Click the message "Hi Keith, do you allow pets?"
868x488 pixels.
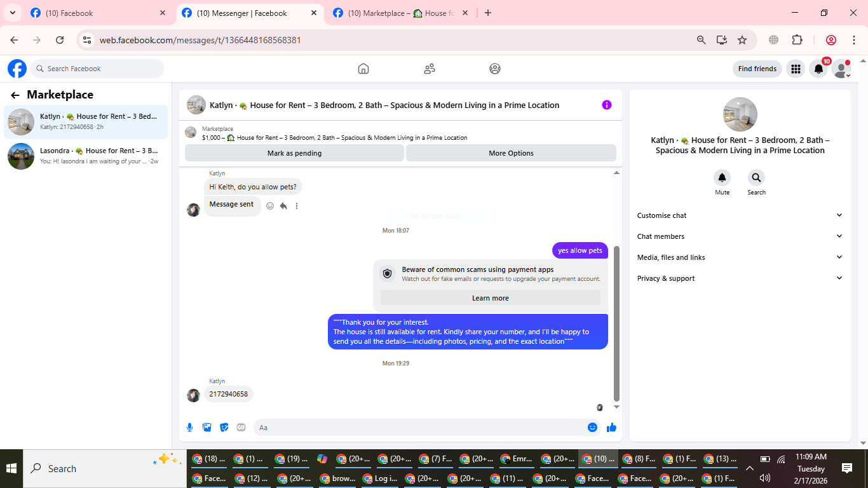point(253,187)
